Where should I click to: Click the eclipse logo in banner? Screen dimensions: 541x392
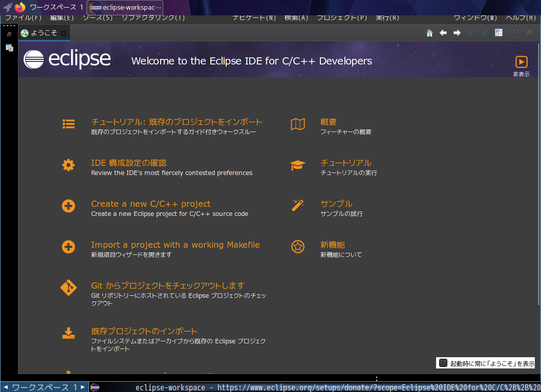67,59
